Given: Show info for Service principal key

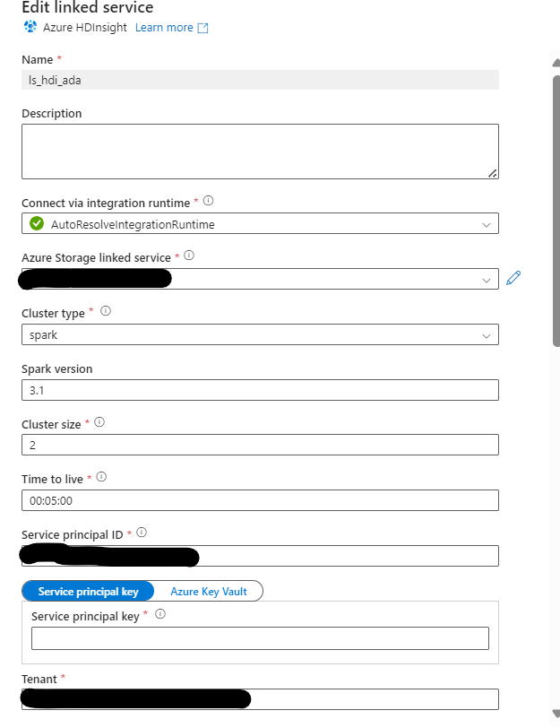Looking at the screenshot, I should click(x=160, y=614).
